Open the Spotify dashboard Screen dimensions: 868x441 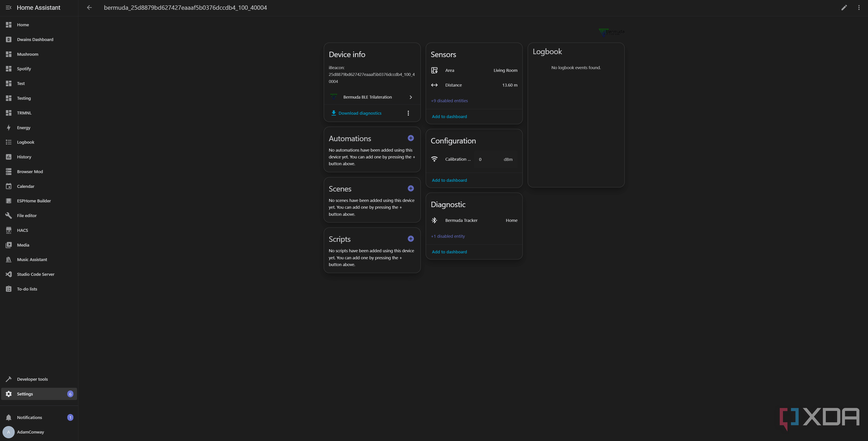tap(39, 69)
